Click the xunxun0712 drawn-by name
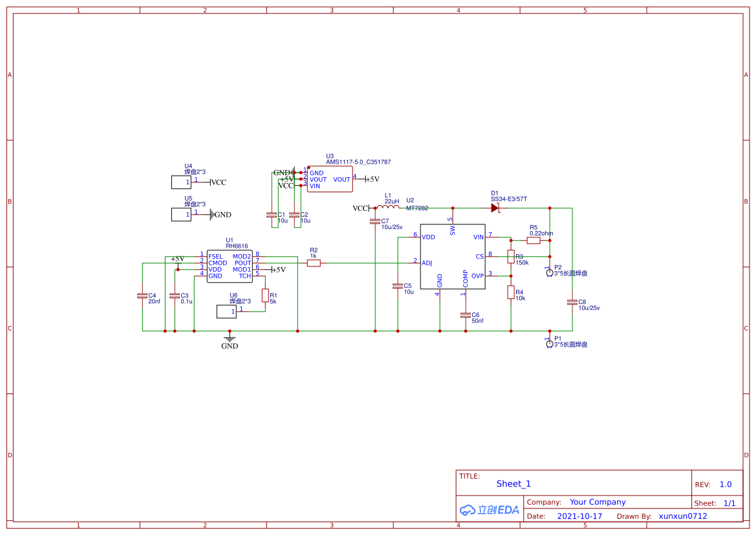The height and width of the screenshot is (535, 756). click(x=683, y=516)
